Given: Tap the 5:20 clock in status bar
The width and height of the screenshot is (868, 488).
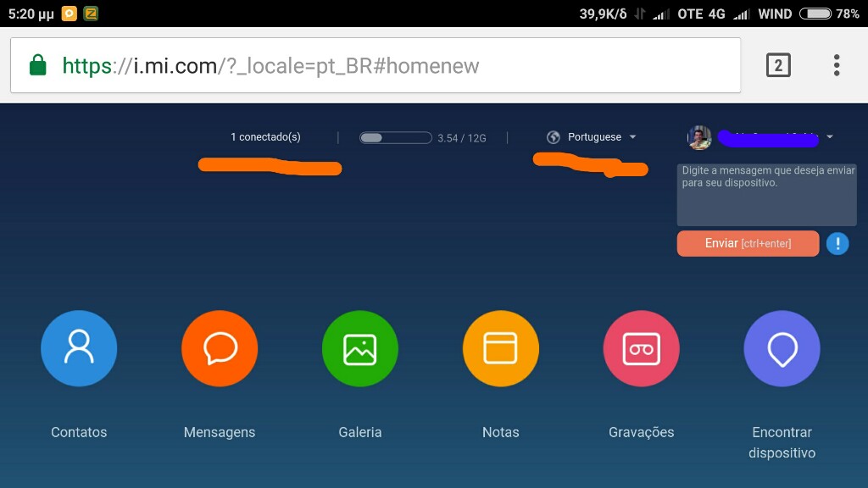Looking at the screenshot, I should [x=31, y=14].
